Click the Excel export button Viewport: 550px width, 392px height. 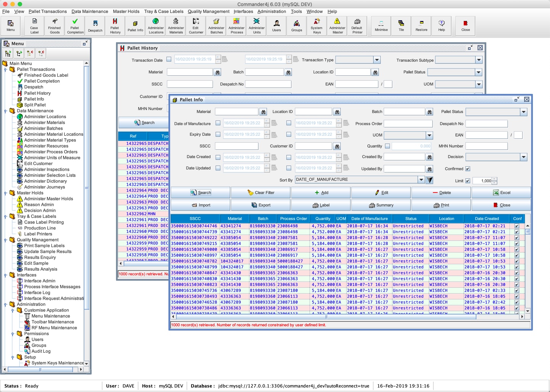501,193
